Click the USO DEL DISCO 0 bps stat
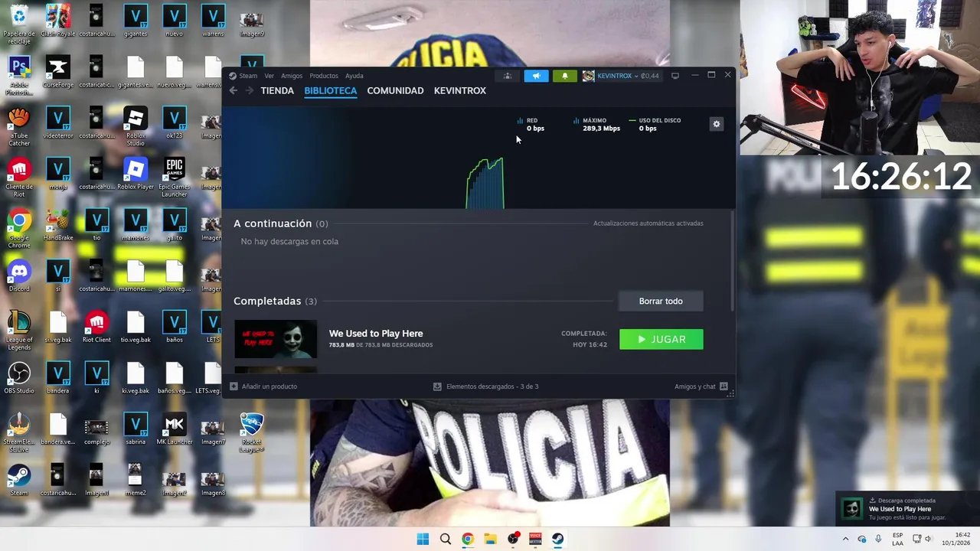 (x=655, y=124)
